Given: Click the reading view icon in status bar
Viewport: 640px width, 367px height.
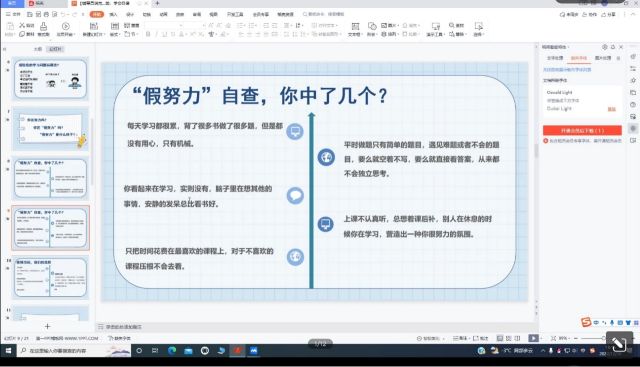Looking at the screenshot, I should [518, 338].
